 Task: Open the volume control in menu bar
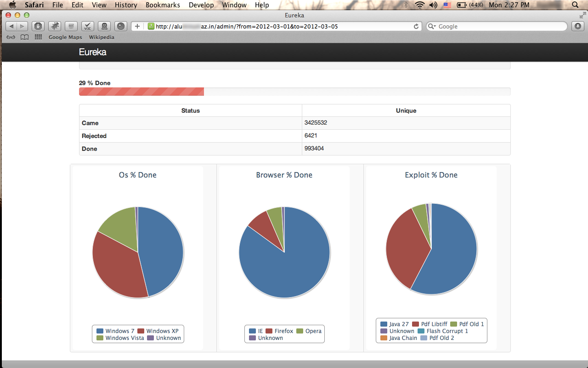(x=433, y=5)
